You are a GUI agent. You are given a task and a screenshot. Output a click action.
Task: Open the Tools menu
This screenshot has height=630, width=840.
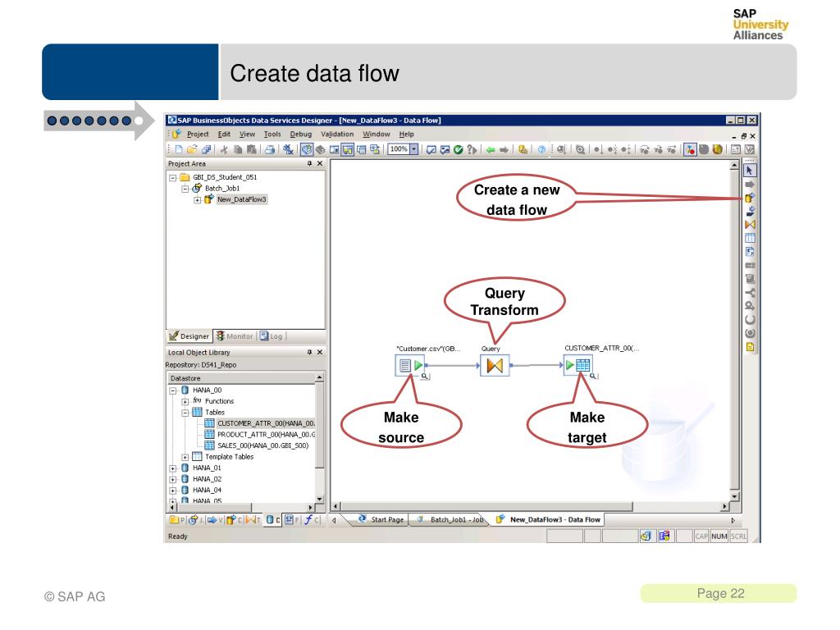tap(272, 134)
